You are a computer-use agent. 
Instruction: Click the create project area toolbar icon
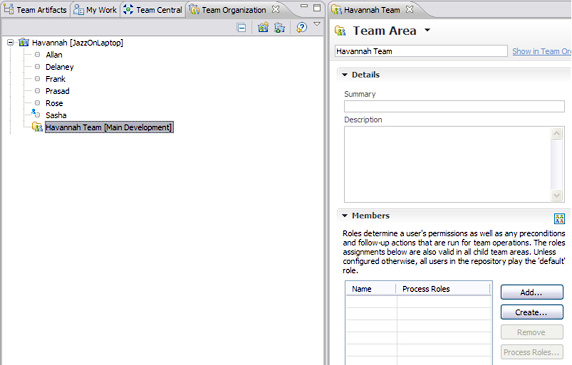click(263, 27)
